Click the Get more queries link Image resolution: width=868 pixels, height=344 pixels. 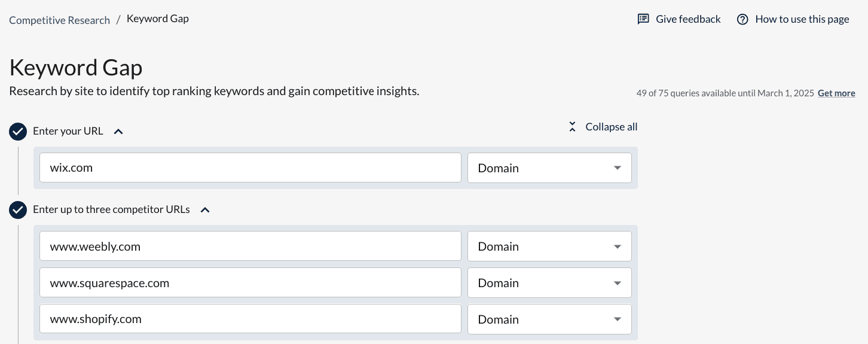coord(836,93)
